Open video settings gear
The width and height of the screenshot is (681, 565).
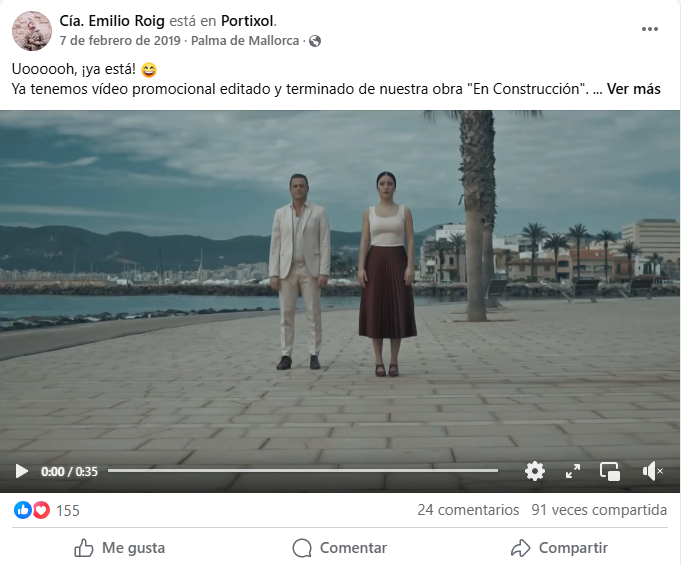pyautogui.click(x=535, y=471)
